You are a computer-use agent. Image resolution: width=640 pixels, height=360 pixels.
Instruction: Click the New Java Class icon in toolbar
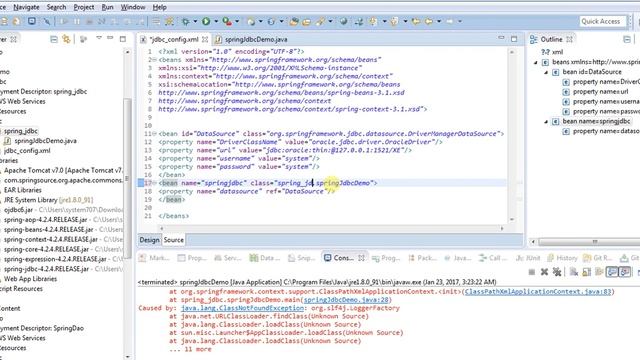click(271, 21)
